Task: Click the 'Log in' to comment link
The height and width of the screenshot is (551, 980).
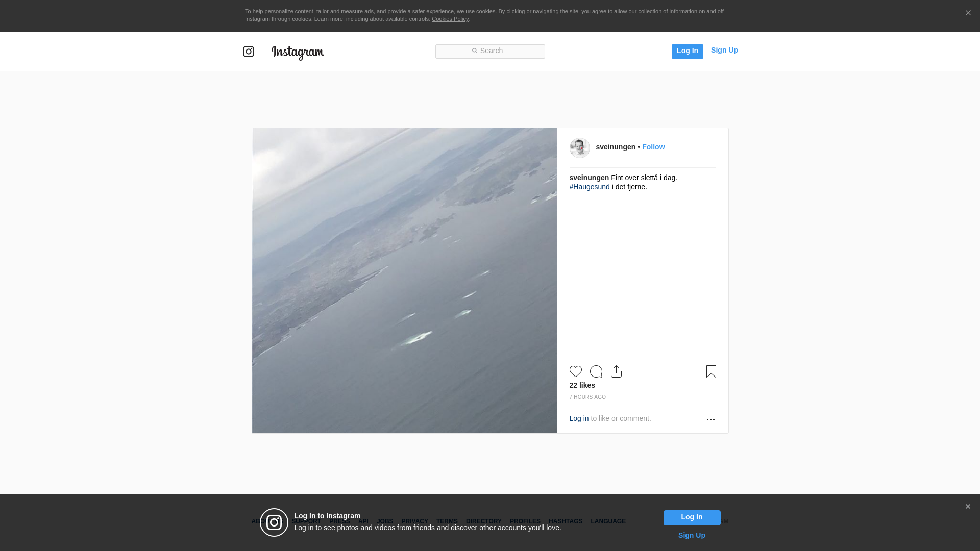Action: click(579, 418)
